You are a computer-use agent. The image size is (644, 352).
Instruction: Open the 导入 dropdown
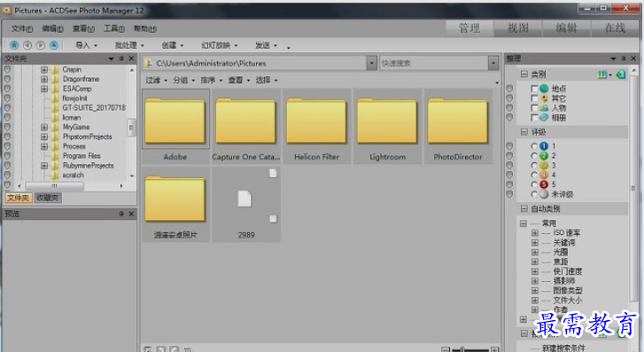click(x=86, y=45)
